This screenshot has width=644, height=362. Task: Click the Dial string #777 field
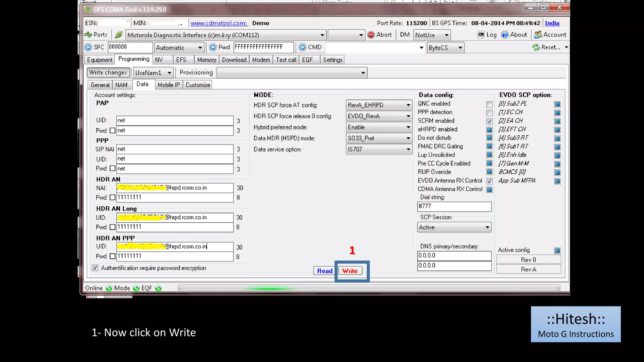pyautogui.click(x=454, y=206)
